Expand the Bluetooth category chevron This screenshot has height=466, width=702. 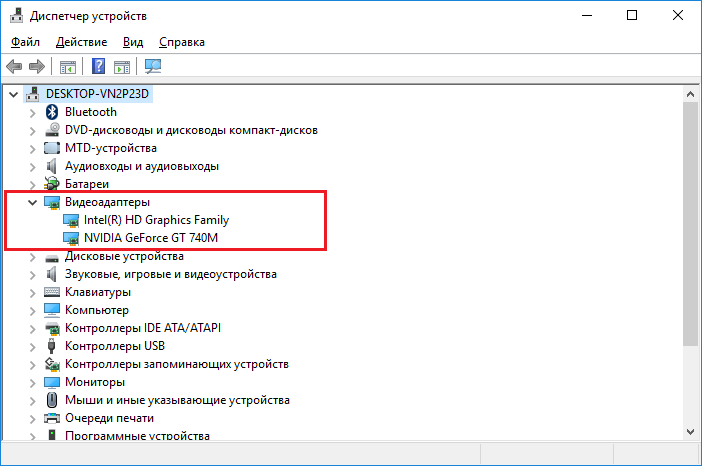pyautogui.click(x=32, y=112)
